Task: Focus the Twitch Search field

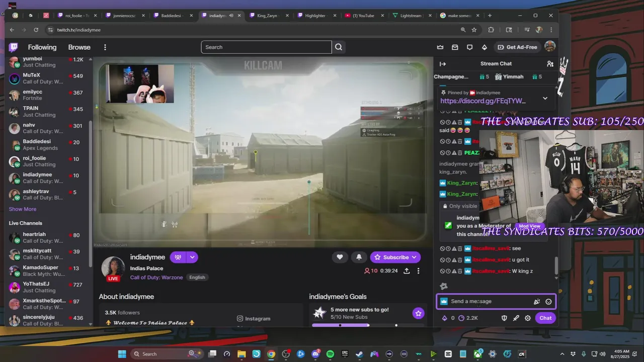Action: pyautogui.click(x=266, y=47)
